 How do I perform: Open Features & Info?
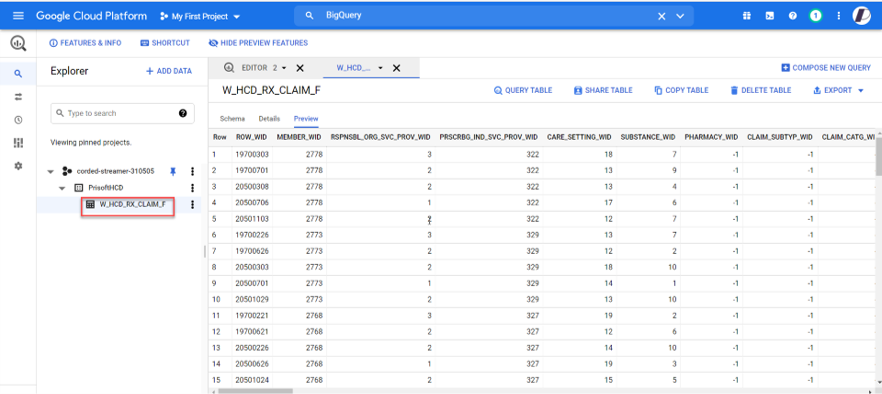click(85, 43)
